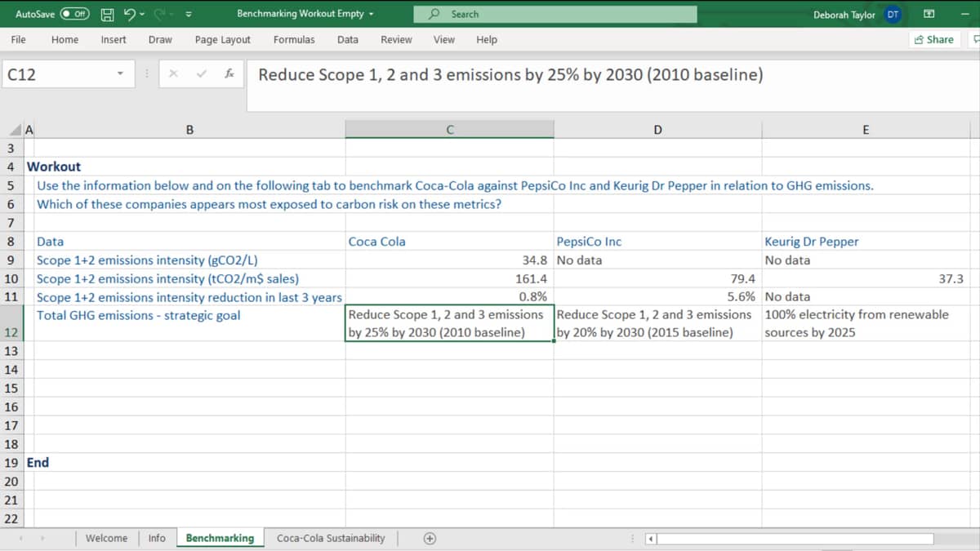The width and height of the screenshot is (980, 551).
Task: Click the 'Workout' heading cell
Action: point(54,167)
